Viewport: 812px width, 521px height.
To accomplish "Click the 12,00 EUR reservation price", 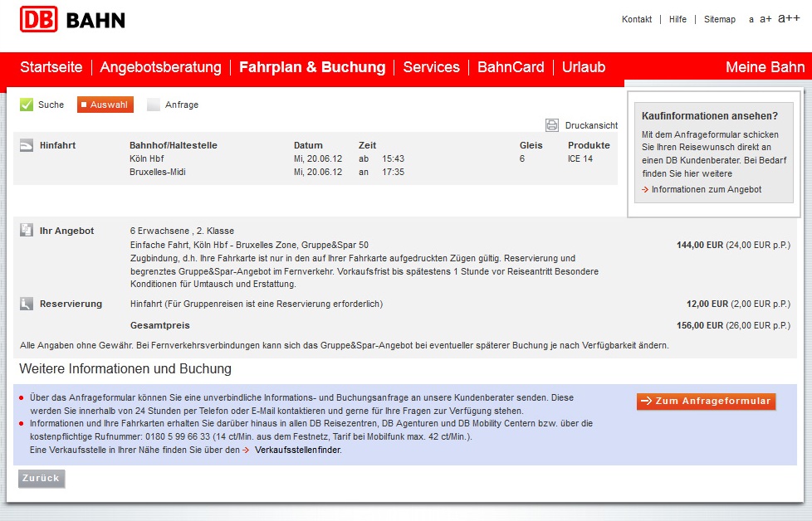I will (707, 304).
